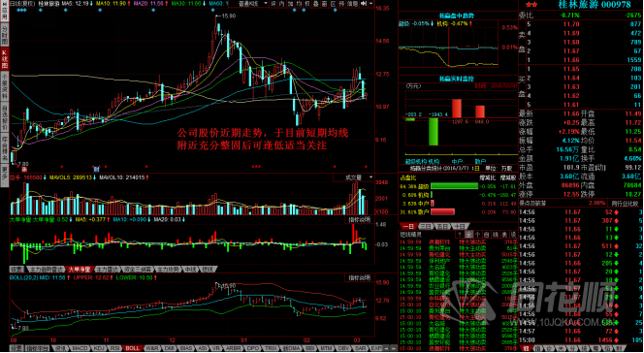Screen dimensions: 644x353
Task: Click the 预 forecast toolbar icon
Action: click(341, 4)
